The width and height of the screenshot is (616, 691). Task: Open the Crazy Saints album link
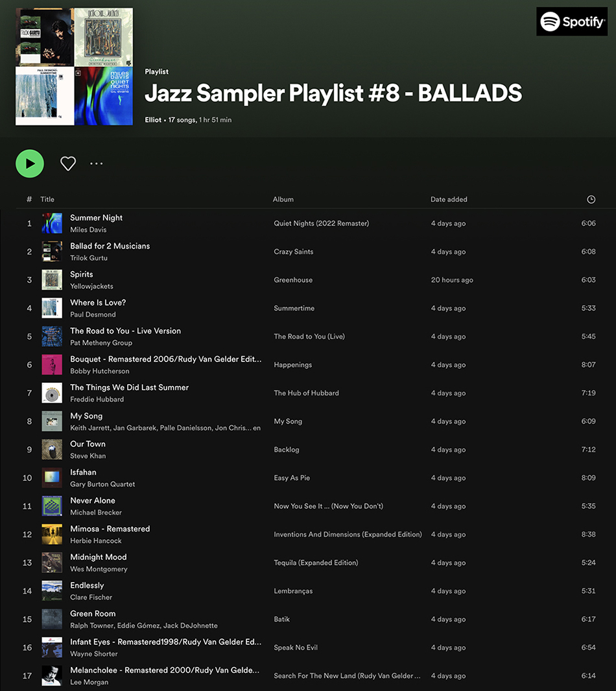click(293, 252)
